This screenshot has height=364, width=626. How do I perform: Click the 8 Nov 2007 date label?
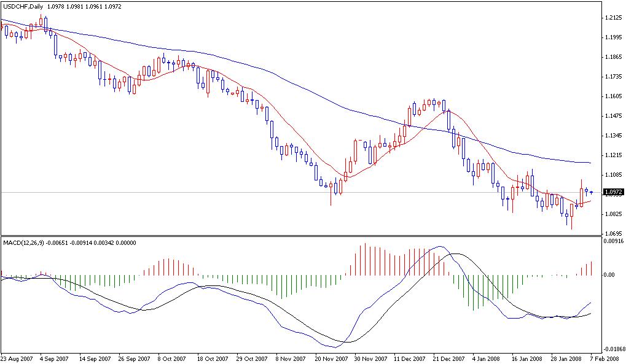290,359
